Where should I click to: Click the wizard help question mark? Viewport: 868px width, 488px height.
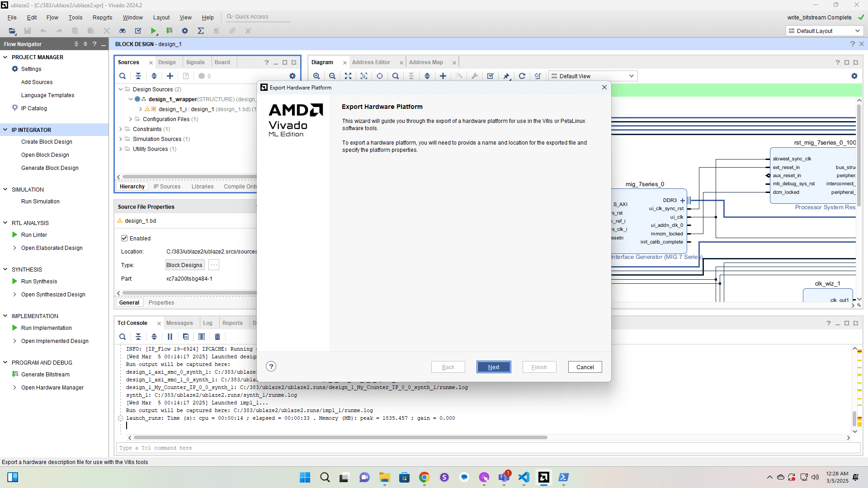271,366
